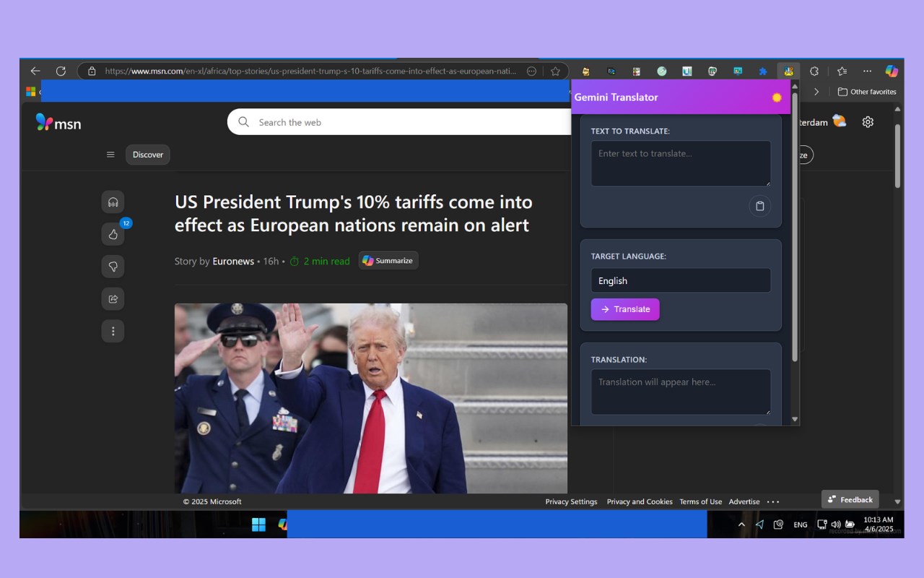Open the Extensions menu puzzle outline icon
924x578 pixels.
click(814, 71)
